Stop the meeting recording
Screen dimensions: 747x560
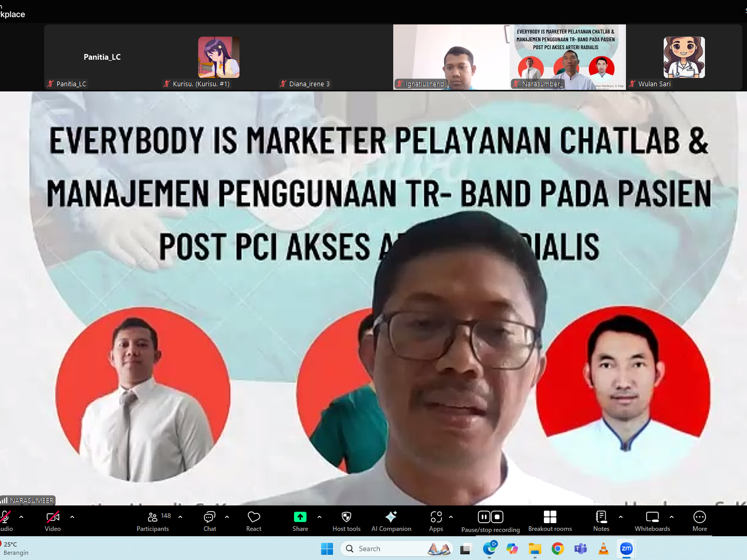coord(497,517)
